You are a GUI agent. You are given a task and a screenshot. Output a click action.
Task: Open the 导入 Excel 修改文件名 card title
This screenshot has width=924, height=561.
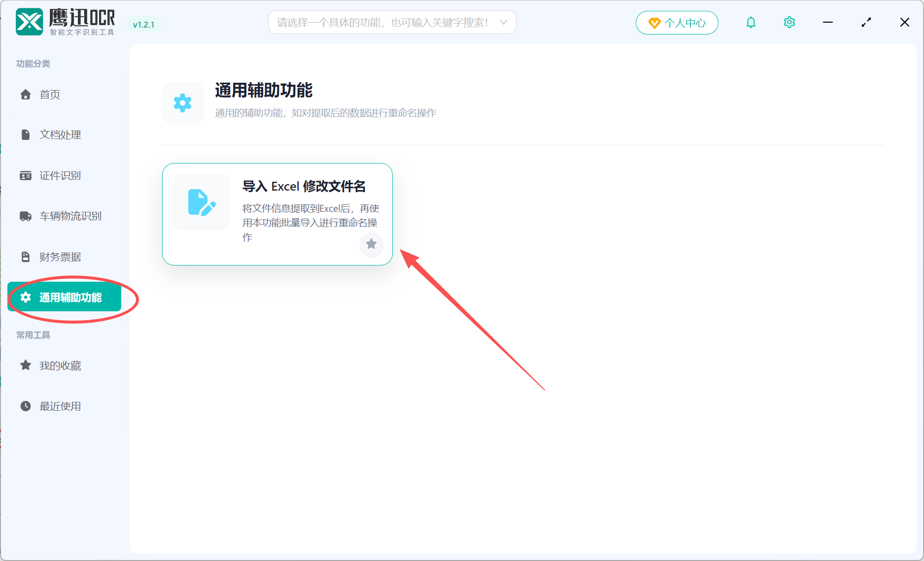304,186
